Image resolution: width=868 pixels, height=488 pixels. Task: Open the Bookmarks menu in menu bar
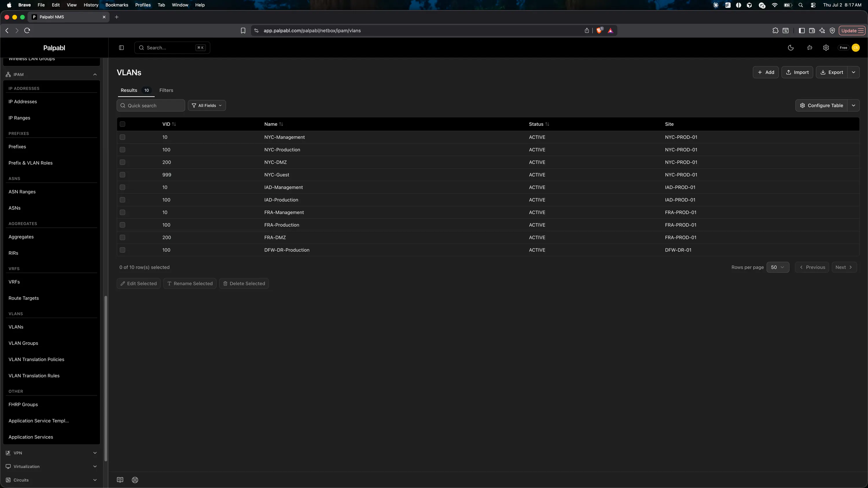(x=117, y=5)
